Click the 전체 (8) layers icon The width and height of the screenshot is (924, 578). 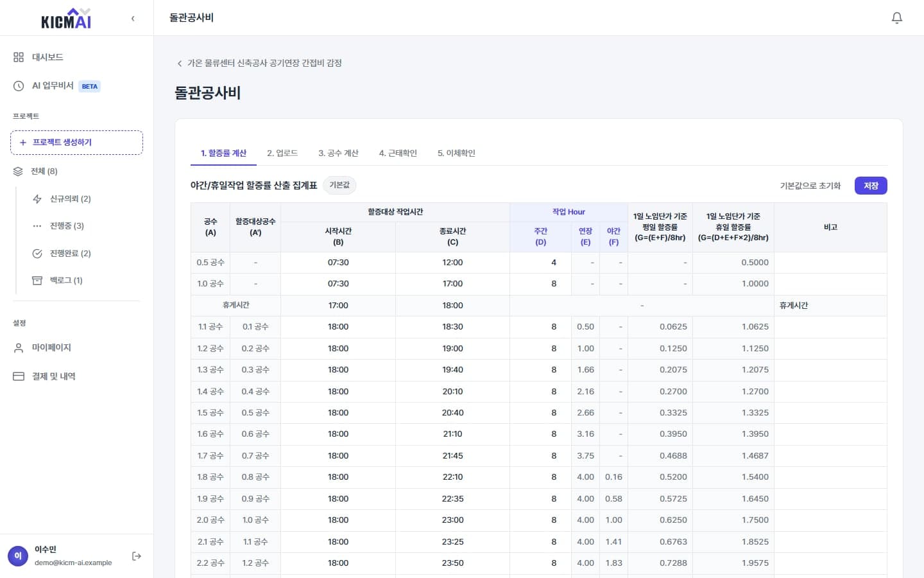coord(18,171)
